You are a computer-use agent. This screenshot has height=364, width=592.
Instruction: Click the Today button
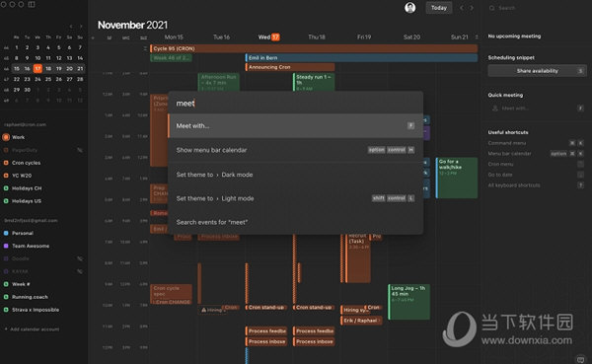click(x=439, y=8)
